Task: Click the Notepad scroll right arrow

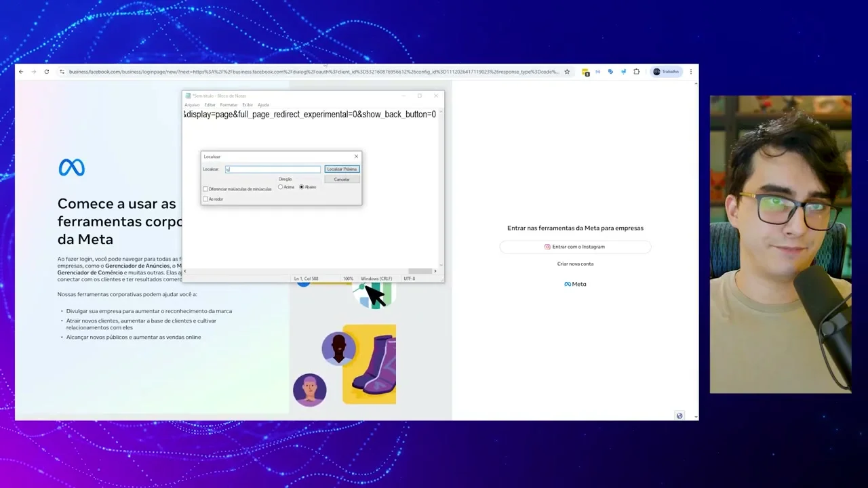Action: (x=435, y=271)
